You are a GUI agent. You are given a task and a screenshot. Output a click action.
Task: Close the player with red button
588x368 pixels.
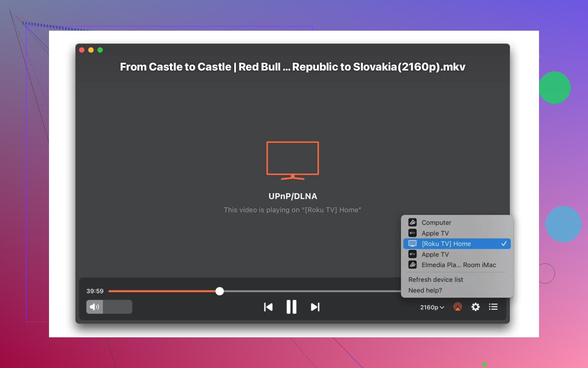coord(82,50)
